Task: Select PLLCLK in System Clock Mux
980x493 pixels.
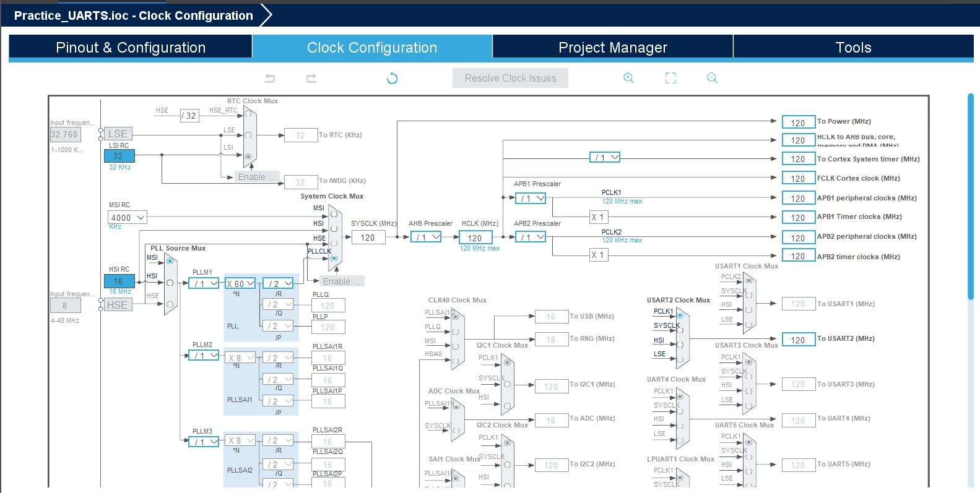Action: (334, 257)
